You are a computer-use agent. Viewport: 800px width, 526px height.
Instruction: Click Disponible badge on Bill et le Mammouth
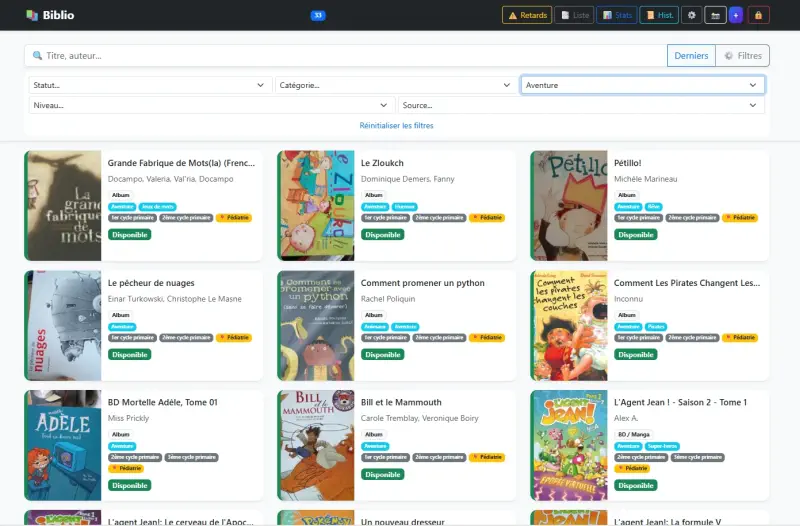tap(383, 474)
